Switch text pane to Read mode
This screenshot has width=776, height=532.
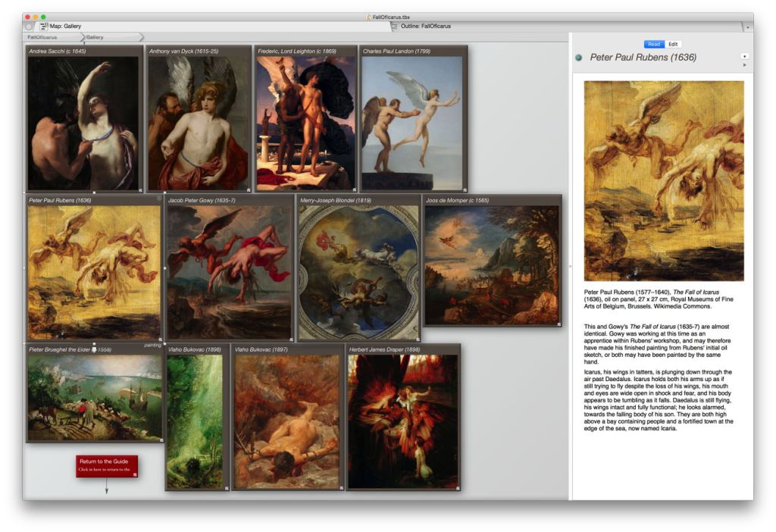pos(653,44)
